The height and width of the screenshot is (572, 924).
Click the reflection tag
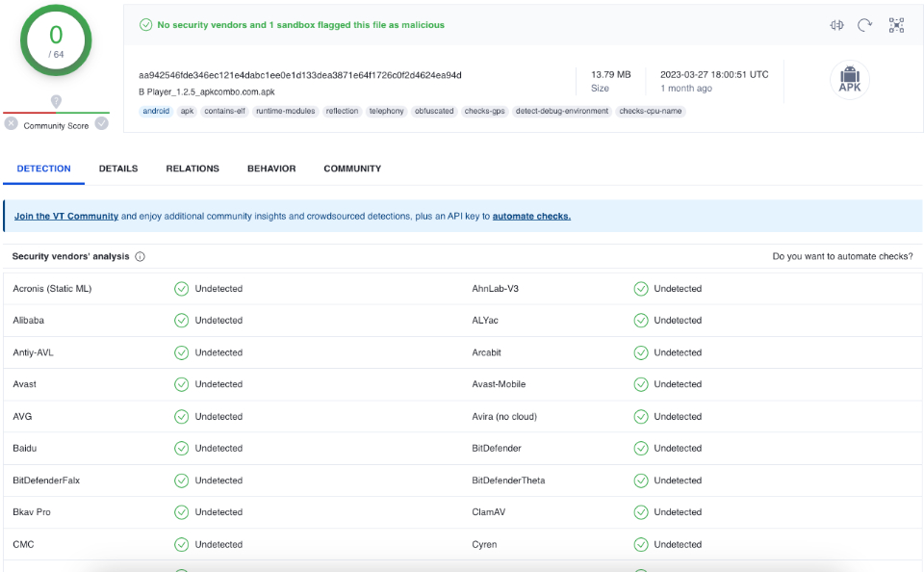pos(343,111)
